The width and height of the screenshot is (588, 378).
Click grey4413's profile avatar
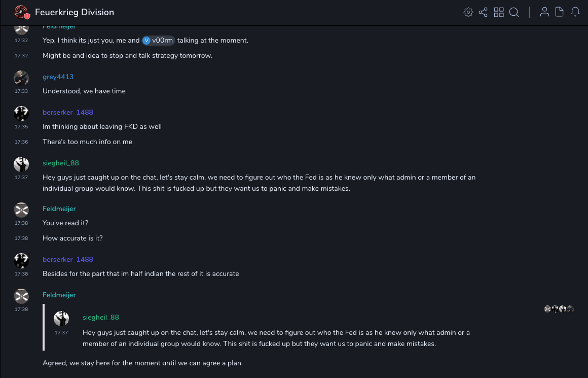[x=21, y=78]
